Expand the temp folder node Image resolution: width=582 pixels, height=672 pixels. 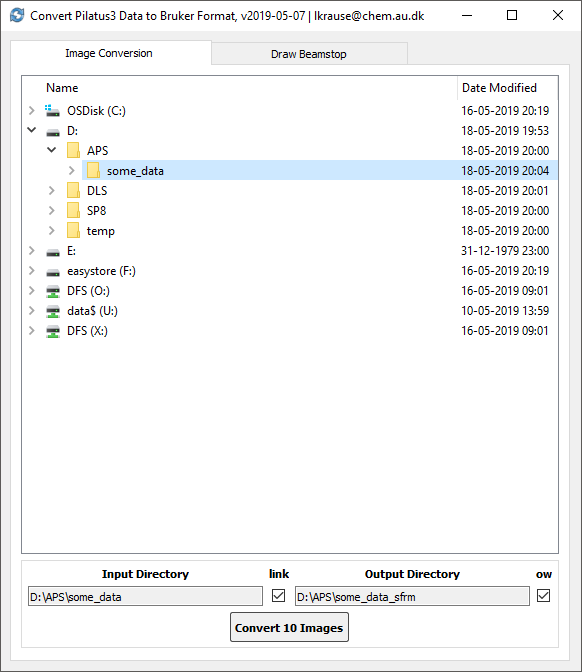51,231
